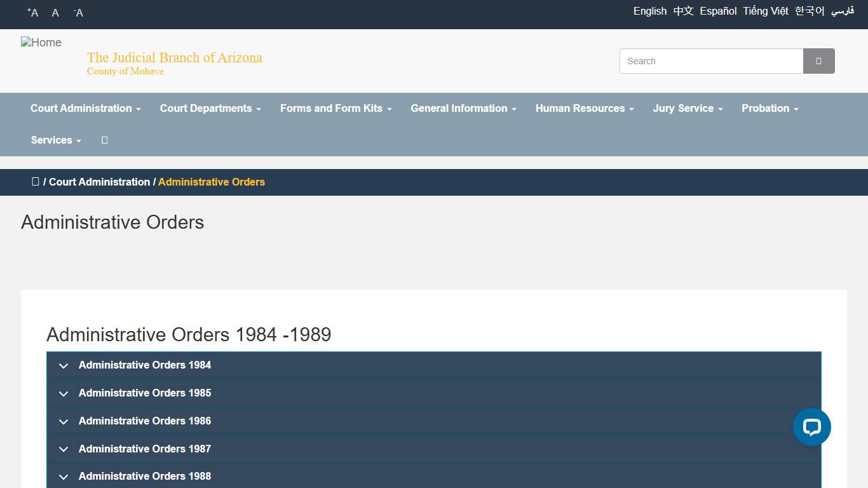Image resolution: width=868 pixels, height=488 pixels.
Task: Expand Administrative Orders 1984 section
Action: point(145,365)
